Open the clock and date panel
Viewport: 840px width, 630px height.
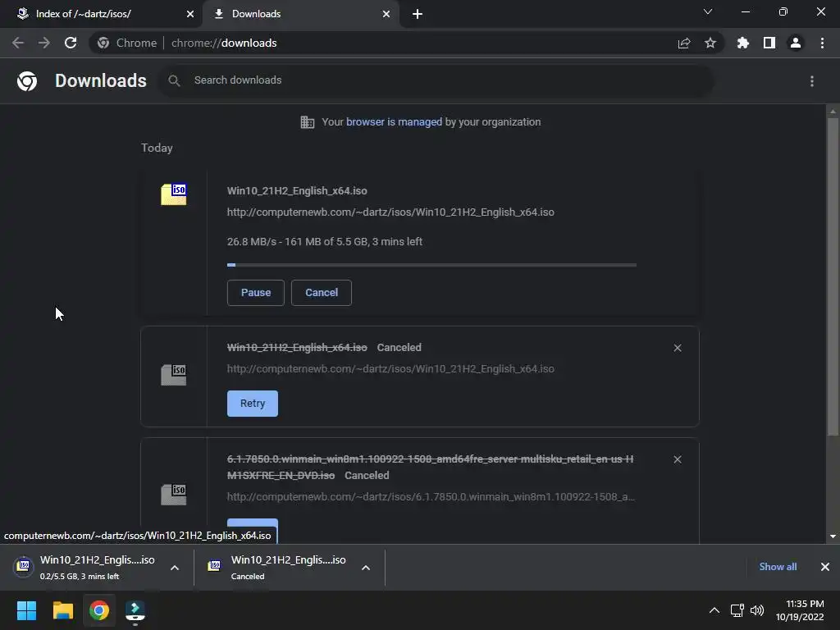(800, 610)
